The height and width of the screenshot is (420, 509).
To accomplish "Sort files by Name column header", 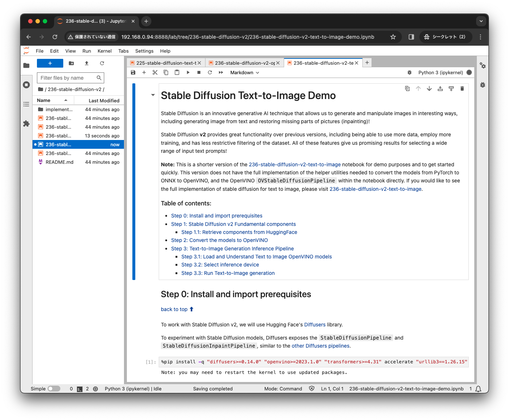I will coord(53,100).
